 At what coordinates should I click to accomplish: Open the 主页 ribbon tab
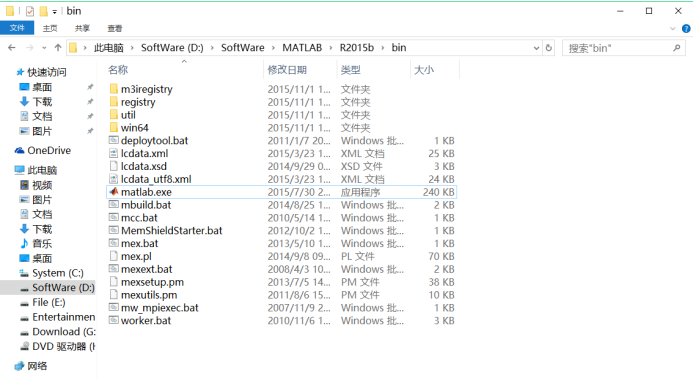click(50, 28)
